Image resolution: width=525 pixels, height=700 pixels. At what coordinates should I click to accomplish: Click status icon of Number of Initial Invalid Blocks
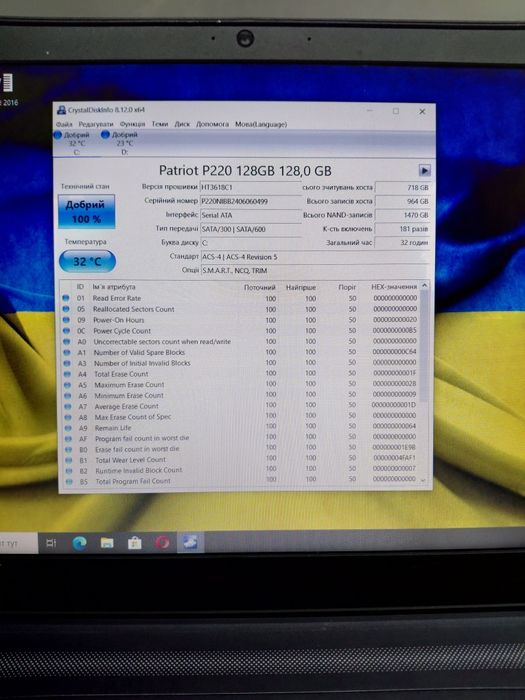pyautogui.click(x=67, y=363)
